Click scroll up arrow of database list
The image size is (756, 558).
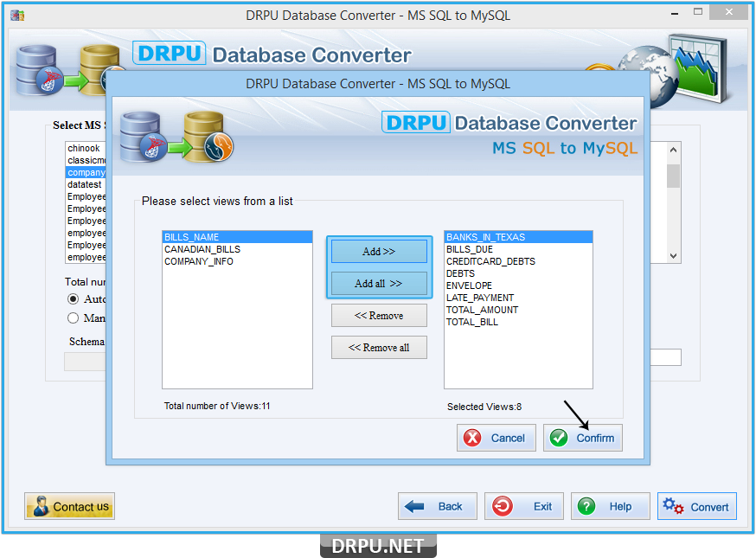click(x=674, y=150)
